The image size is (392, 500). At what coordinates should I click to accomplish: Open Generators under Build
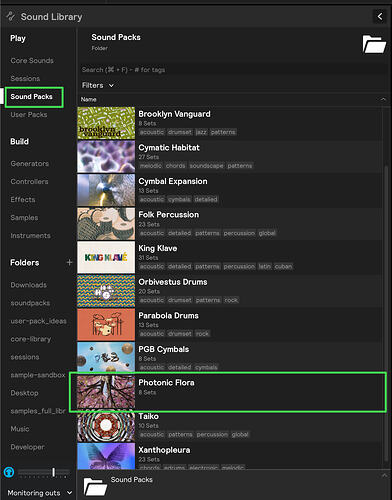[x=30, y=163]
